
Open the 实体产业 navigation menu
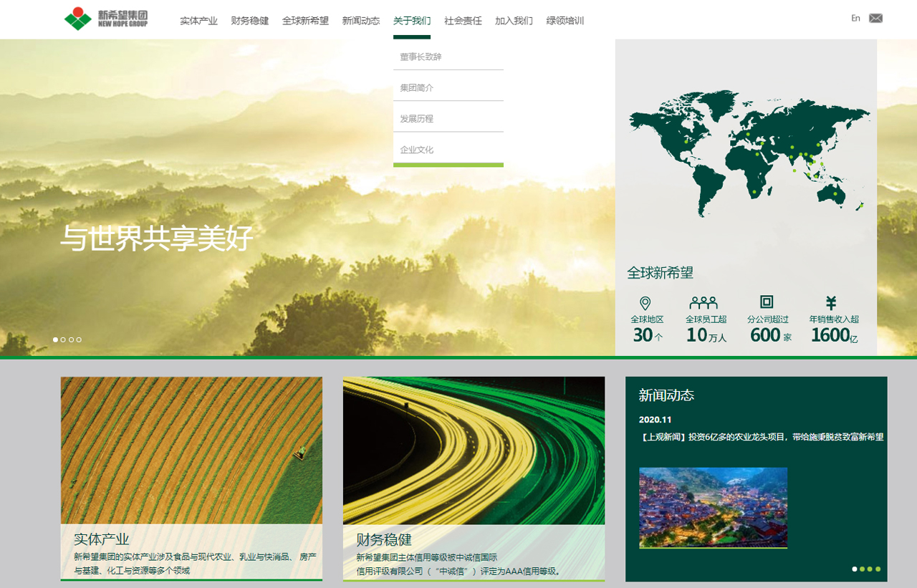[x=198, y=21]
